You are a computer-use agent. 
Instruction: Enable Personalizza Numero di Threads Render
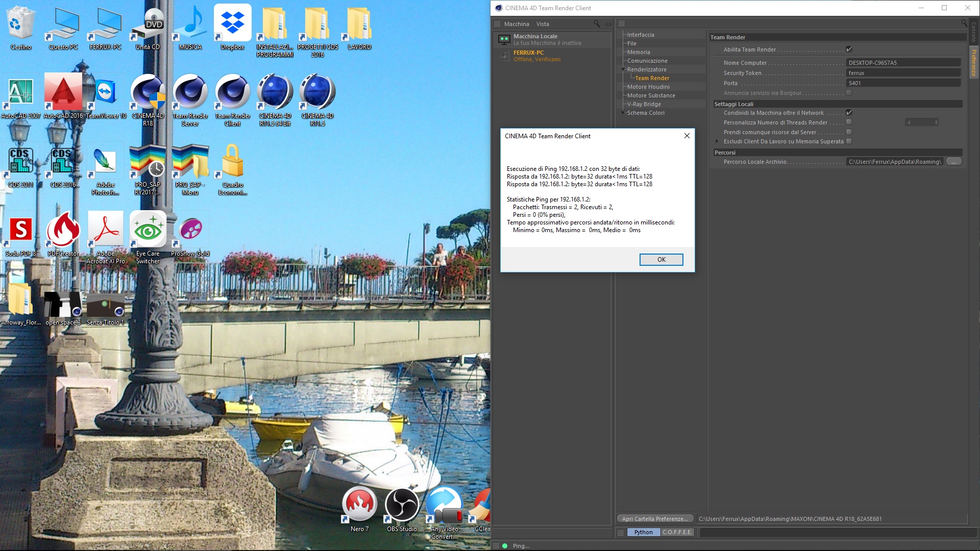point(849,122)
